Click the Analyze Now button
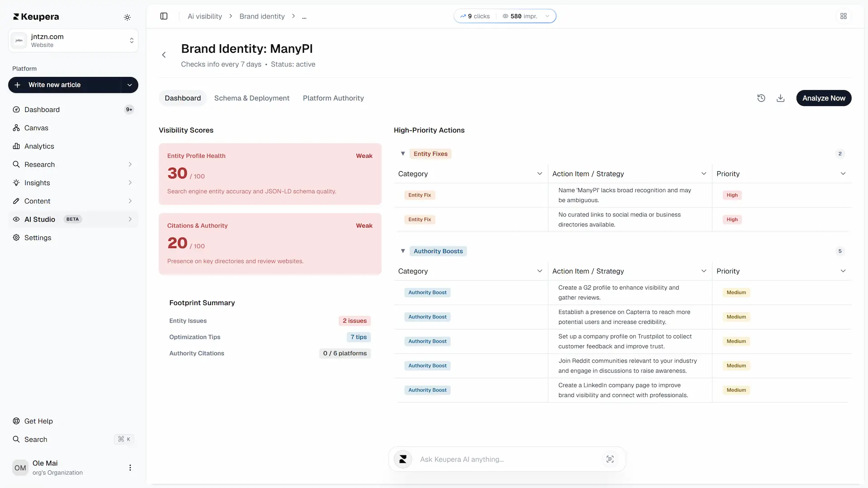 [824, 98]
